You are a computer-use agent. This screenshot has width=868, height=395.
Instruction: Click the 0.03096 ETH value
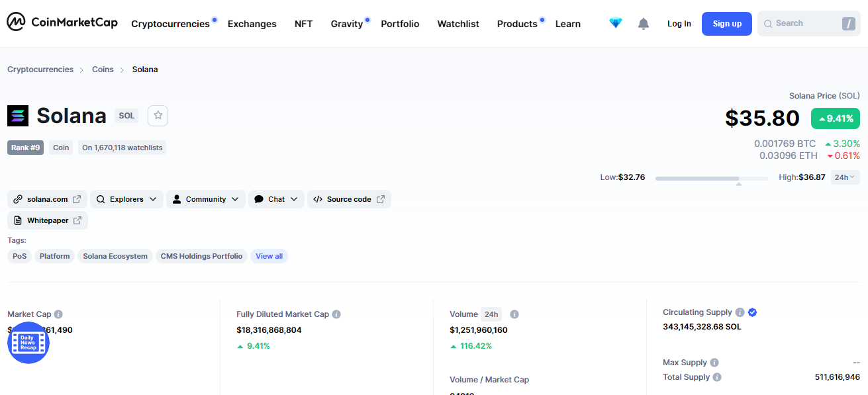click(789, 155)
